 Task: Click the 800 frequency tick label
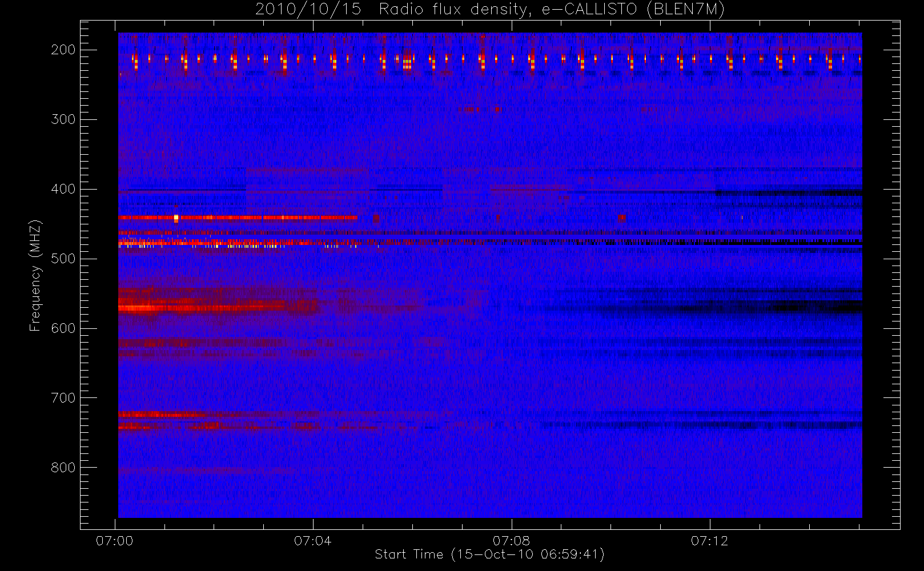(x=63, y=468)
